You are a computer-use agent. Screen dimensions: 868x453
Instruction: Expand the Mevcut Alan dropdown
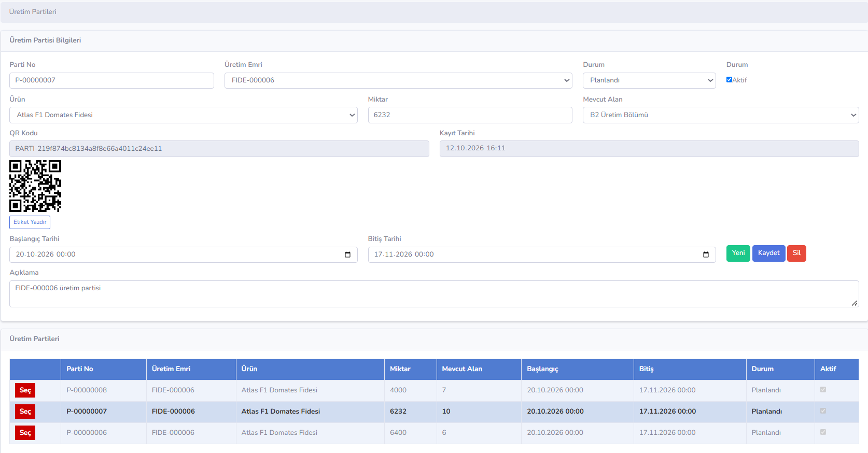[721, 115]
